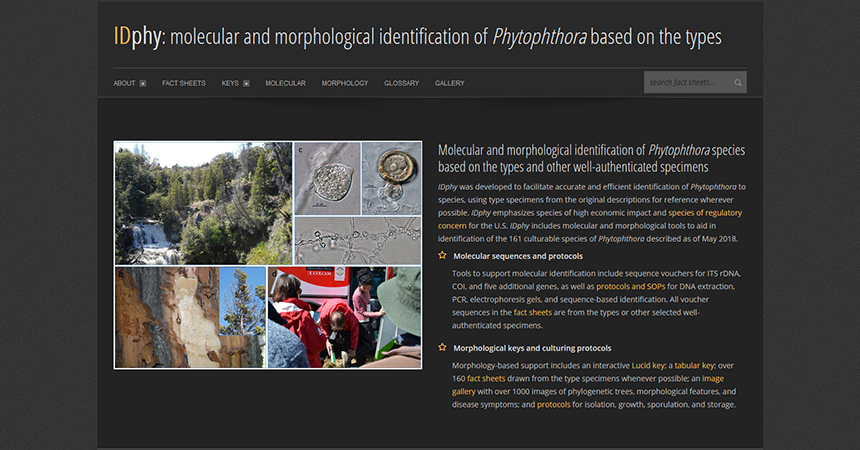Click the waterfall forest photo labeled a
The image size is (860, 450).
click(203, 204)
